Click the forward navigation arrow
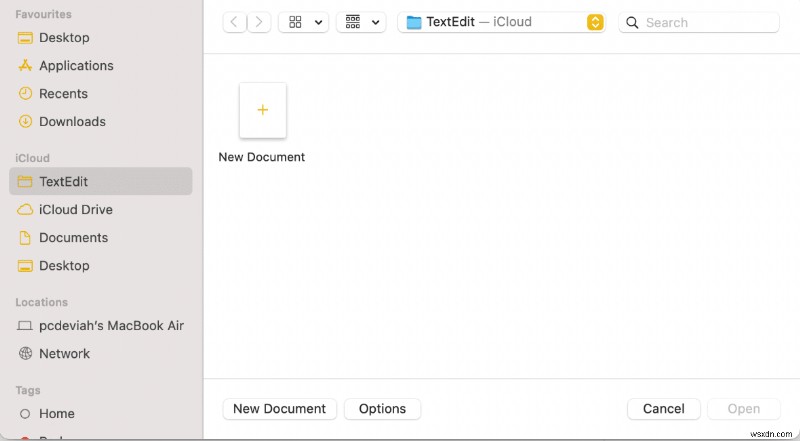 click(259, 22)
